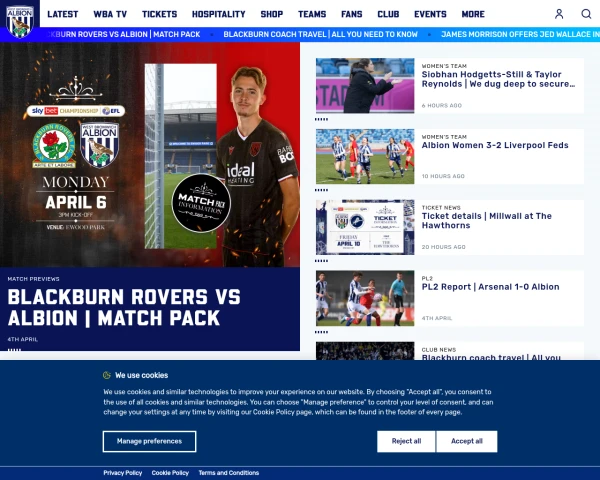This screenshot has width=600, height=480.
Task: Open the LATEST menu
Action: [x=63, y=14]
